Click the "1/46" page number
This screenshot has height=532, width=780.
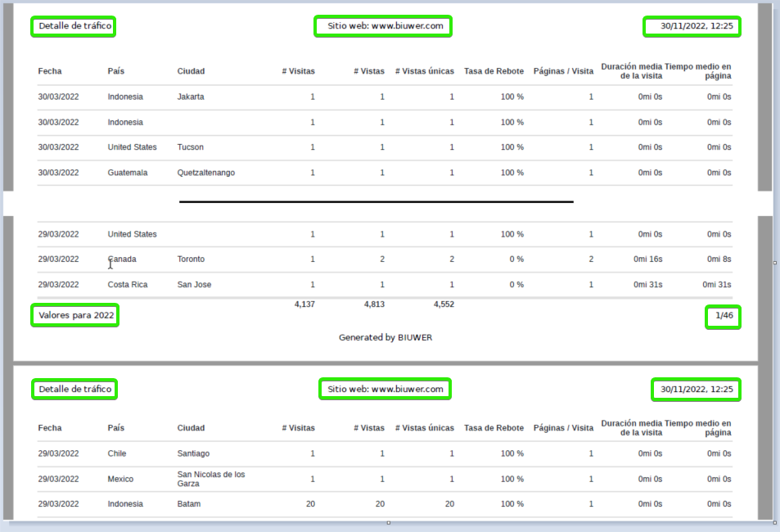(724, 317)
